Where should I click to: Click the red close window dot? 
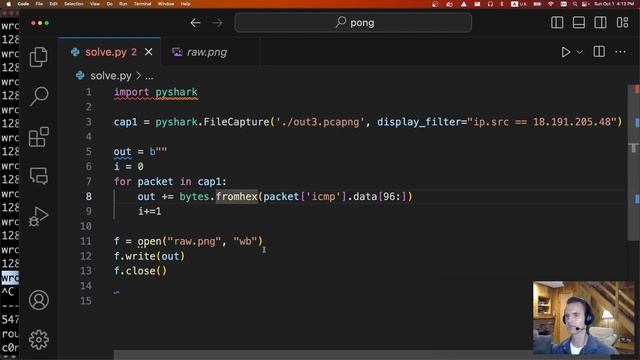(33, 23)
